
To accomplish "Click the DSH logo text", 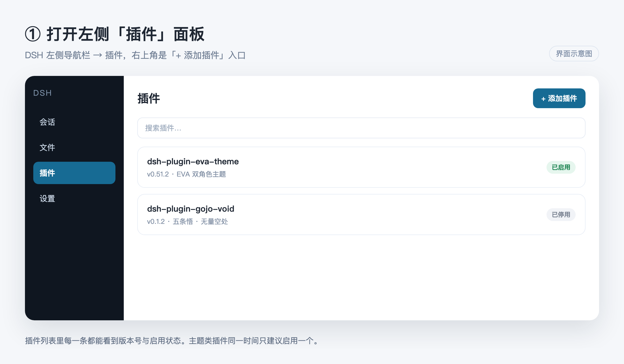I will point(42,93).
